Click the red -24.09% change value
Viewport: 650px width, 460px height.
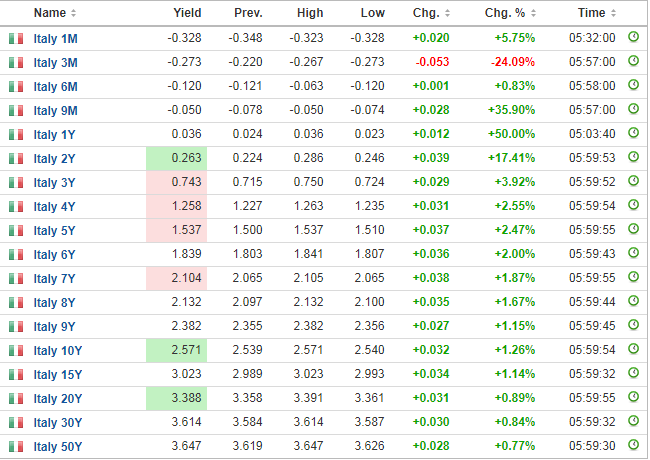pos(513,62)
